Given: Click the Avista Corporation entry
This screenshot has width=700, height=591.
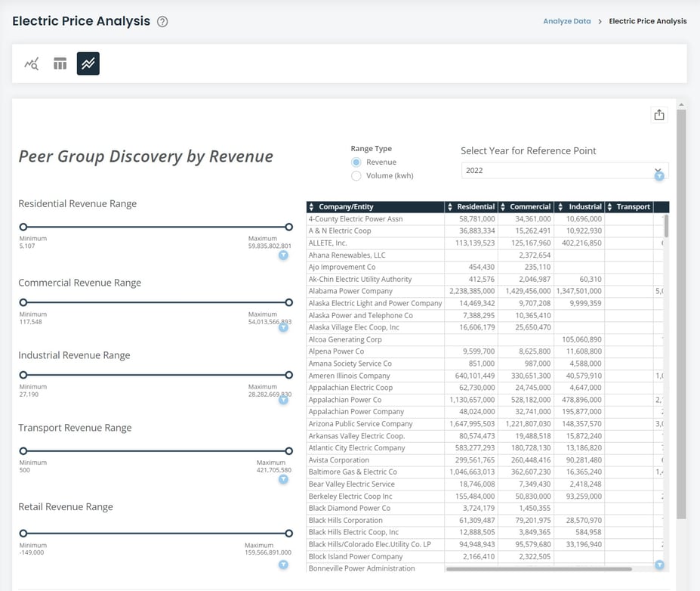Looking at the screenshot, I should click(x=339, y=460).
